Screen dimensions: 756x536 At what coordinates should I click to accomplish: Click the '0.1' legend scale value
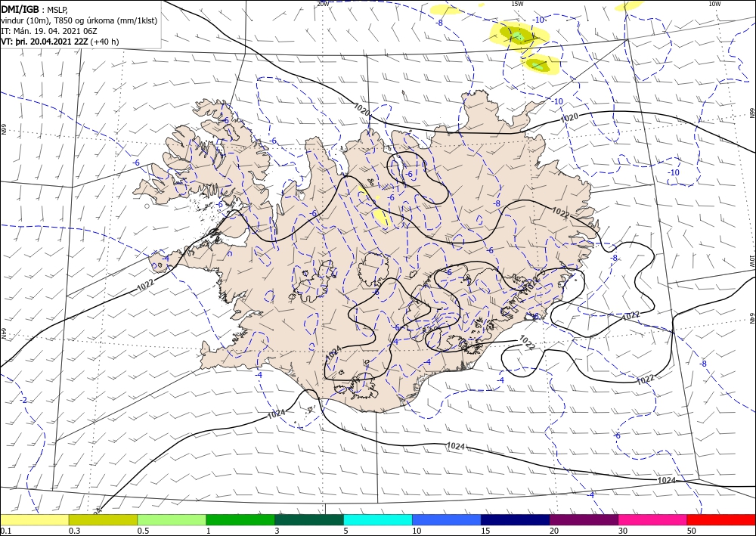(5, 531)
